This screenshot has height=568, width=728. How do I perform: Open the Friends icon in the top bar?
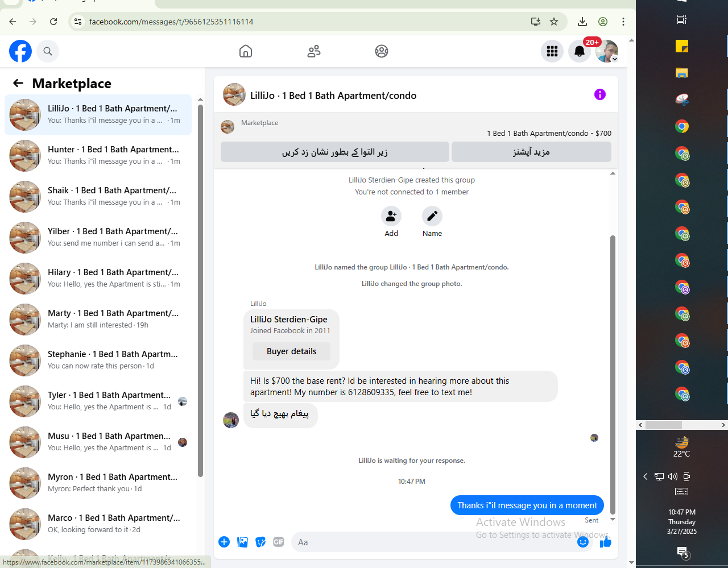click(x=314, y=51)
